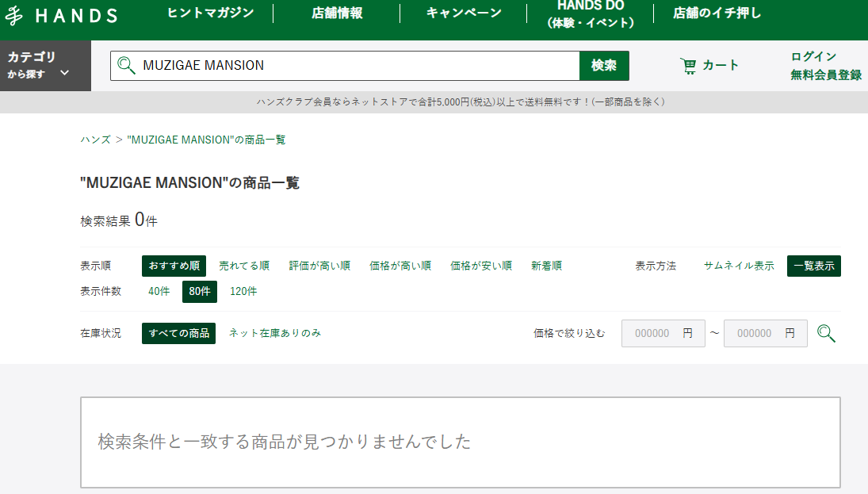Open ヒントマガジン menu
868x494 pixels.
(210, 13)
